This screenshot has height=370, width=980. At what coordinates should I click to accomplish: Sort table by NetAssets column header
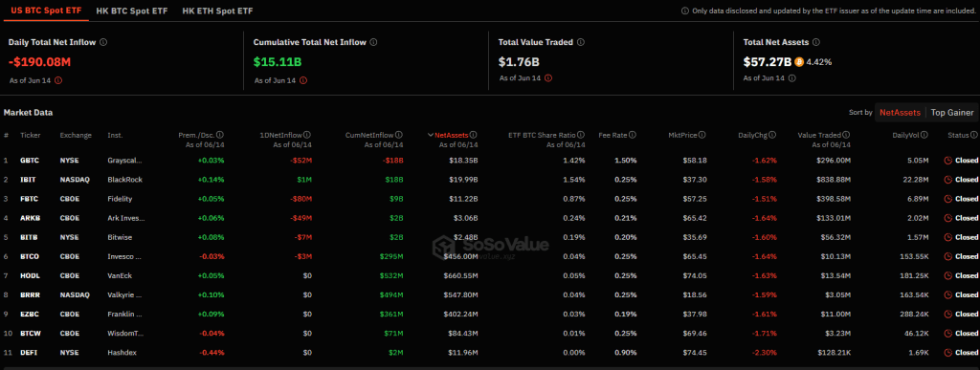(x=452, y=135)
